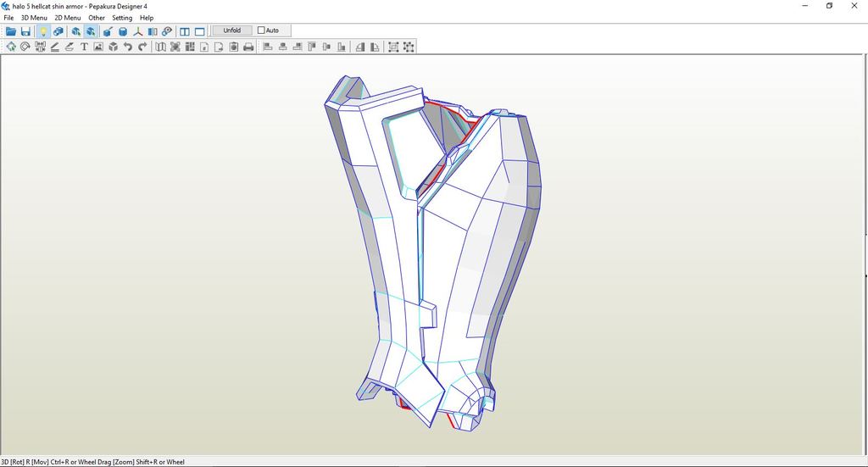Image resolution: width=868 pixels, height=467 pixels.
Task: Restore down the Pepakura Designer window
Action: (x=829, y=6)
